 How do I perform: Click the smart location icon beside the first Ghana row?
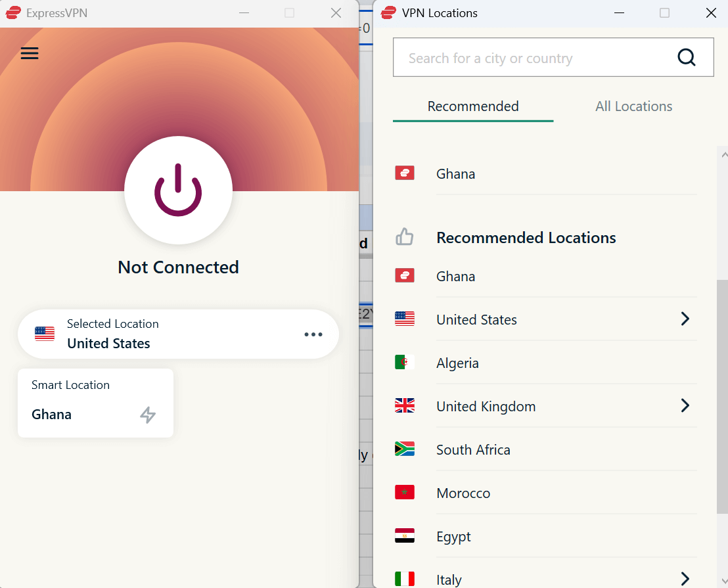click(404, 173)
